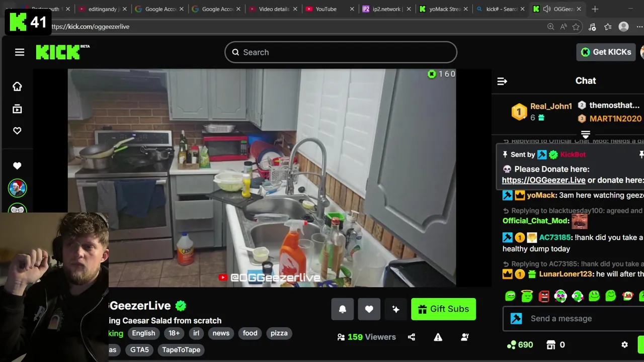
Task: Open the Home icon in the sidebar
Action: point(17,86)
